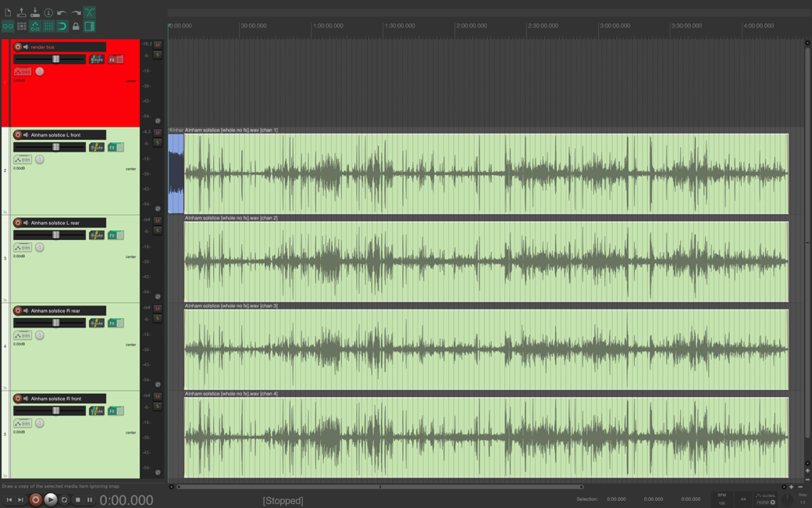The image size is (812, 508).
Task: Open project settings info icon
Action: (48, 13)
